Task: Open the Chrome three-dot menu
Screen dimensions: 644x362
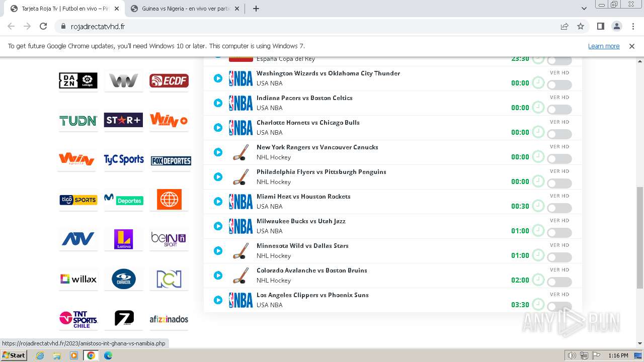Action: [633, 26]
